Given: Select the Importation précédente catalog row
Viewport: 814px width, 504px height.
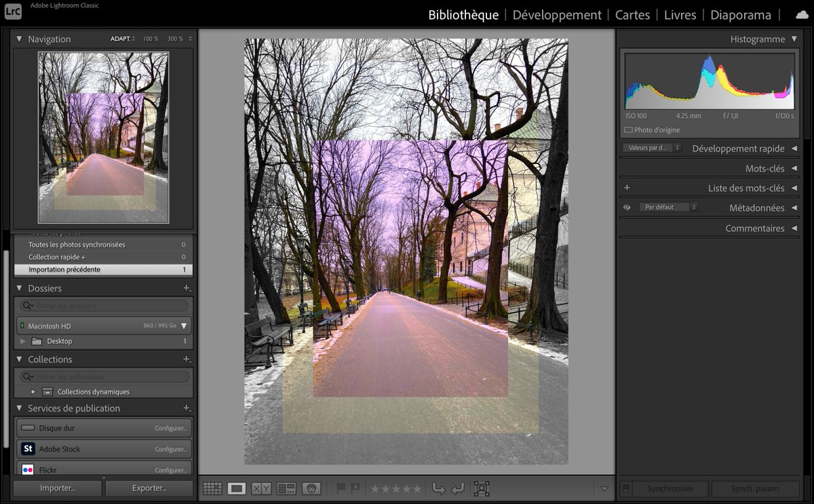Looking at the screenshot, I should 104,269.
